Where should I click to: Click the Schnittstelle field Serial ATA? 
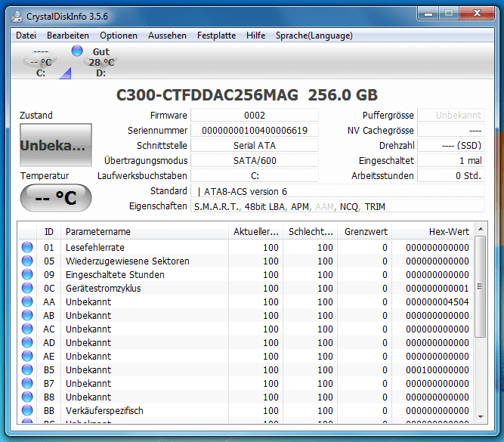tap(255, 145)
